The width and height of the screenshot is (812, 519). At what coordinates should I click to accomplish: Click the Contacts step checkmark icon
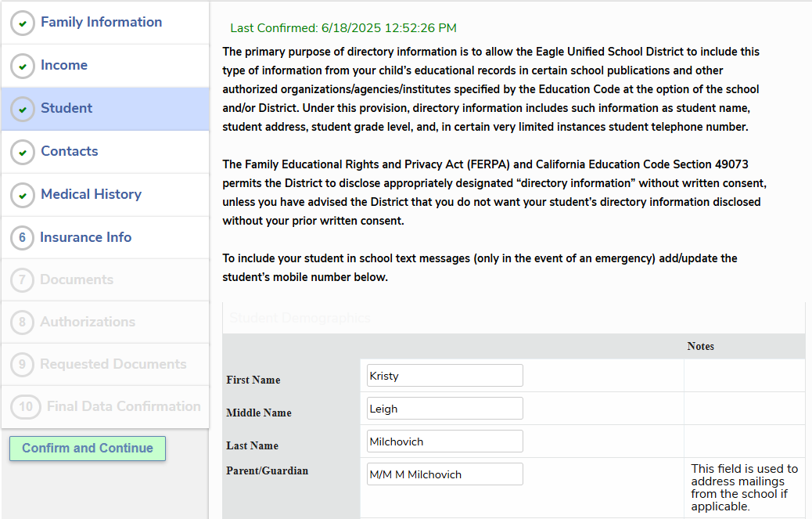click(x=22, y=153)
